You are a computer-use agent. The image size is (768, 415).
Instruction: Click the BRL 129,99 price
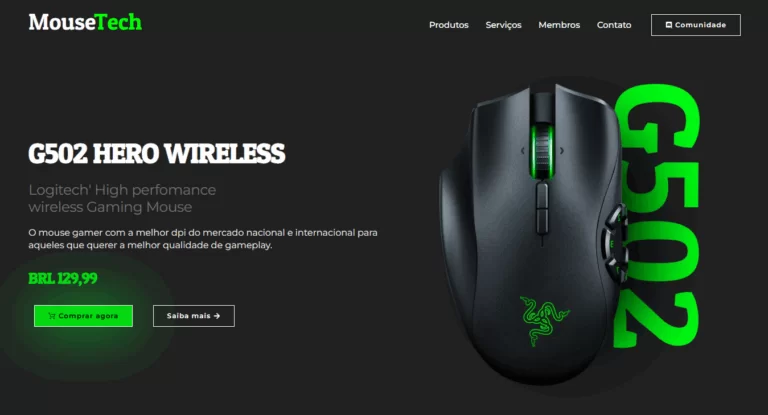(63, 278)
